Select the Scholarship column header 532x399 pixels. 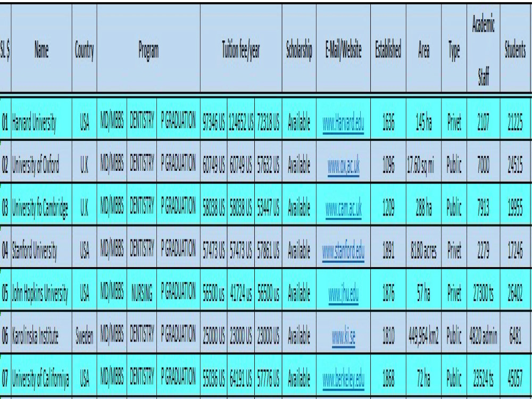(299, 49)
